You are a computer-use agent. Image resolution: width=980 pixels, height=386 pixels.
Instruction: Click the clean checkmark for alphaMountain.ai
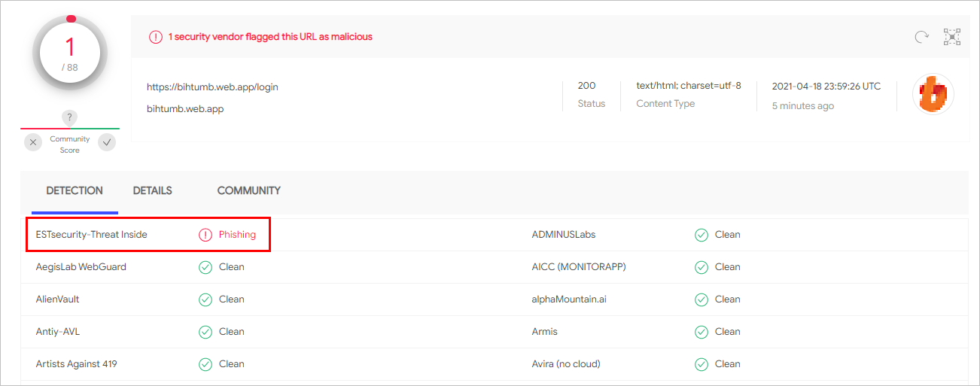(x=702, y=299)
